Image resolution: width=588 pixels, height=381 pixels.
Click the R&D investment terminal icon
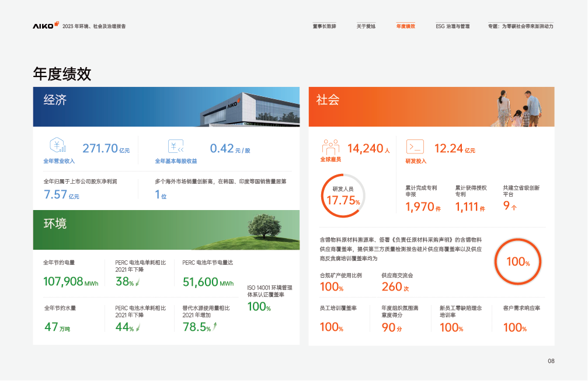pos(415,146)
